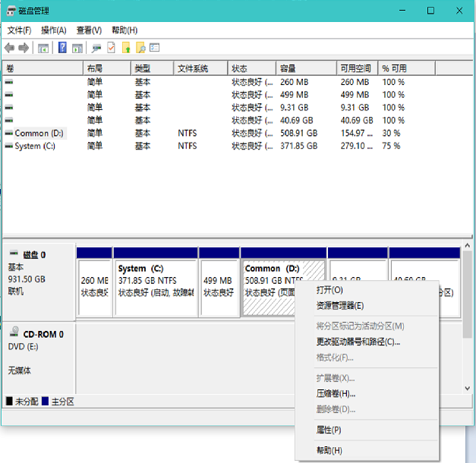Click 帮助(H) at bottom of context menu
Image resolution: width=476 pixels, height=463 pixels.
coord(367,450)
